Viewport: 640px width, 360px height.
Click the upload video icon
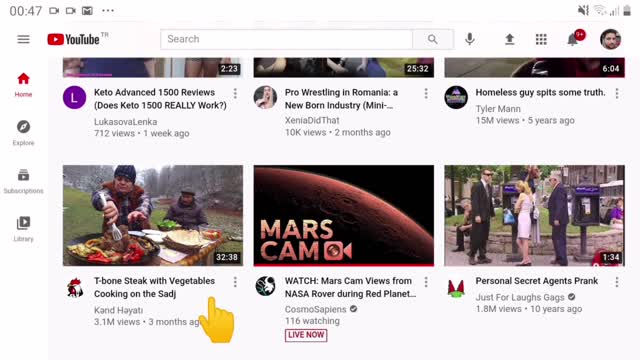[x=509, y=39]
